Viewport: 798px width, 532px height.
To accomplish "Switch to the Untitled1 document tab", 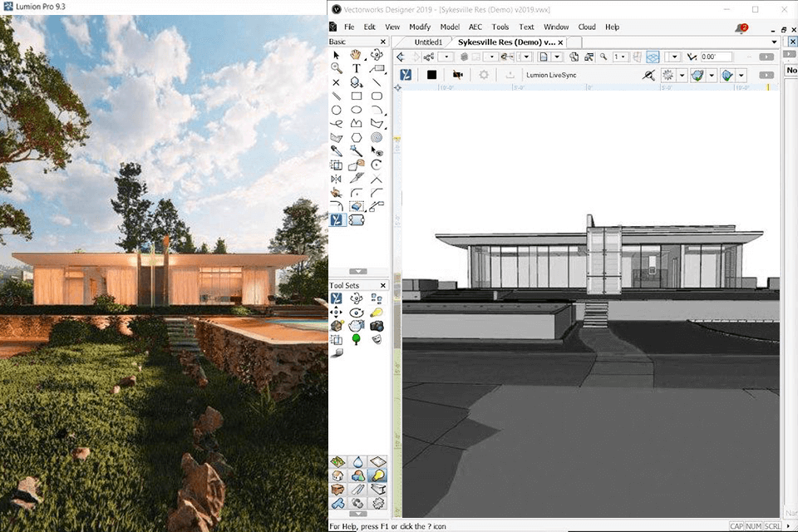I will [428, 42].
